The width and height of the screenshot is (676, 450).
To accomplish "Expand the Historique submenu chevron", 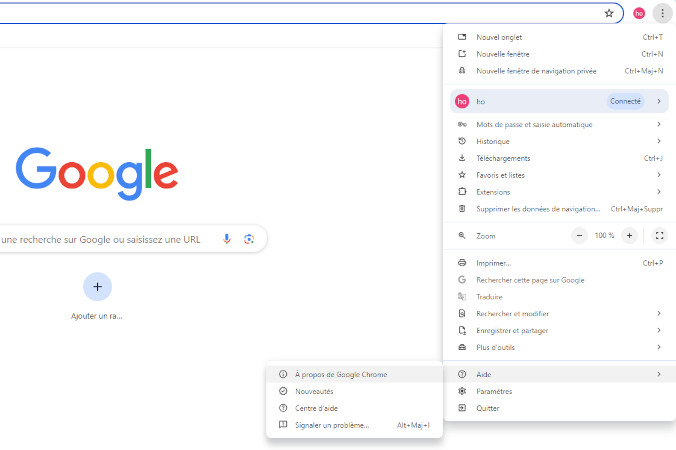I will 659,141.
